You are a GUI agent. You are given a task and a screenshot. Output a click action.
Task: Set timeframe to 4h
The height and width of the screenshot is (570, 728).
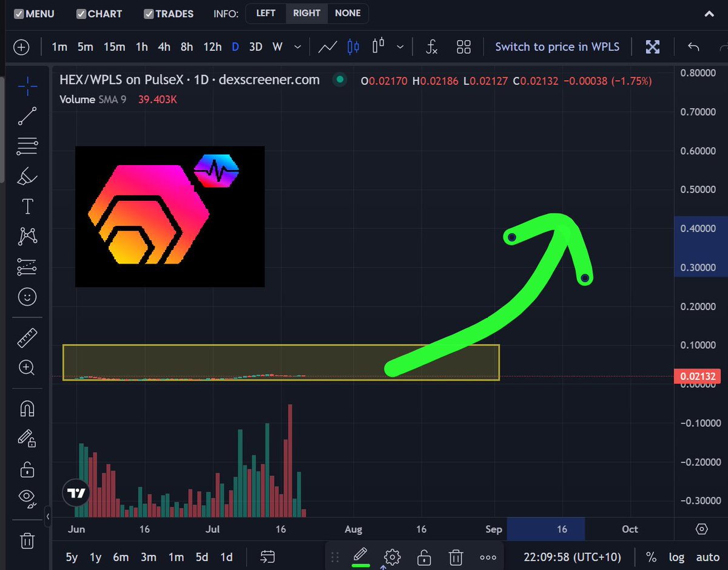164,47
